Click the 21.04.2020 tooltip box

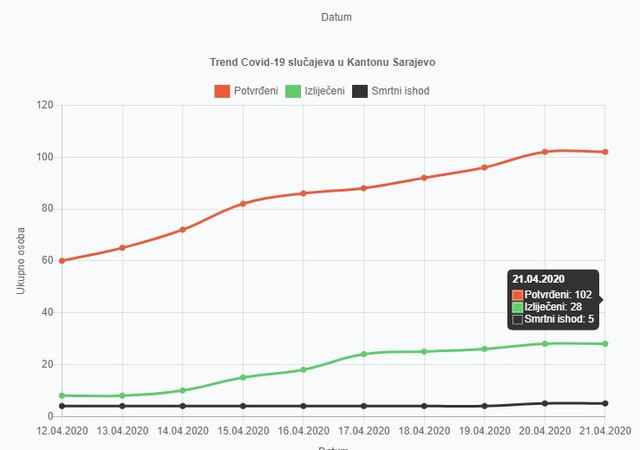coord(553,299)
